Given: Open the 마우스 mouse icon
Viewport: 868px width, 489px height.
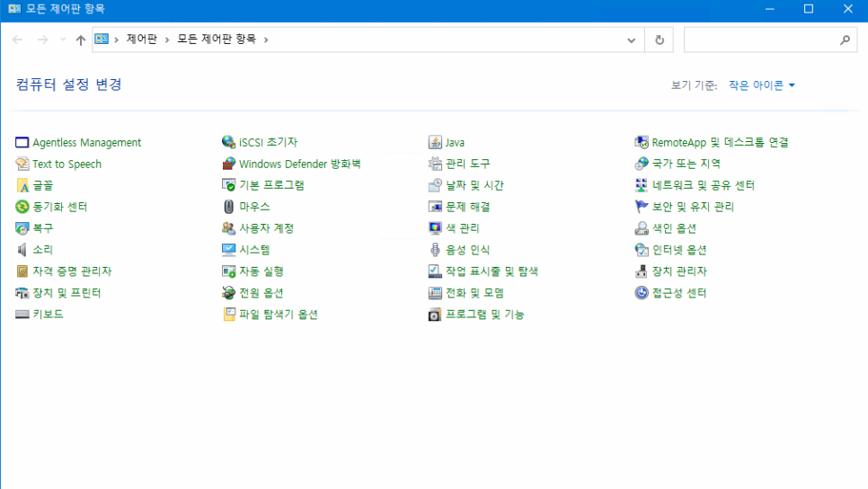Looking at the screenshot, I should click(x=228, y=207).
